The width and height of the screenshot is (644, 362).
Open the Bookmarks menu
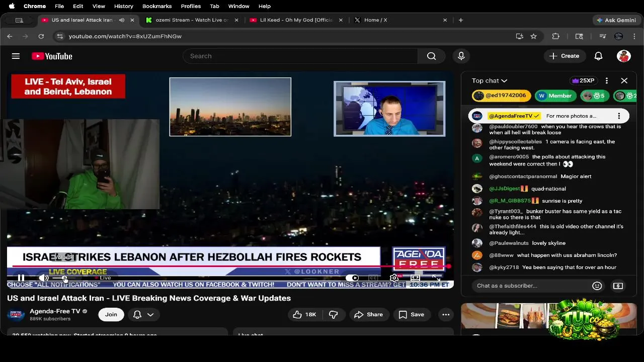[157, 6]
